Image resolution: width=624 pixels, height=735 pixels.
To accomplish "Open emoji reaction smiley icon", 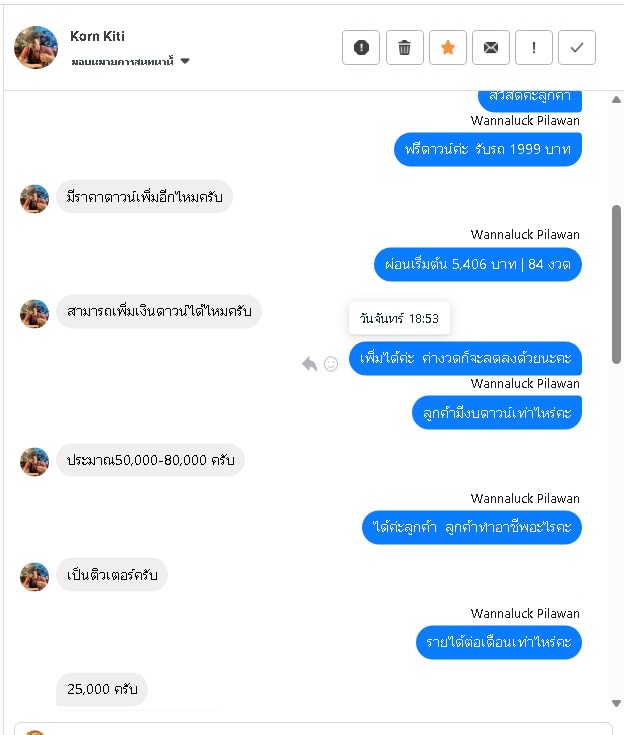I will 331,364.
